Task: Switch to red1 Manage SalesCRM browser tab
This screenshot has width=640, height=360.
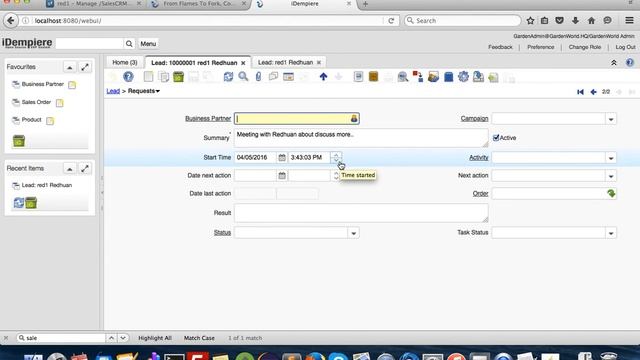Action: [94, 4]
